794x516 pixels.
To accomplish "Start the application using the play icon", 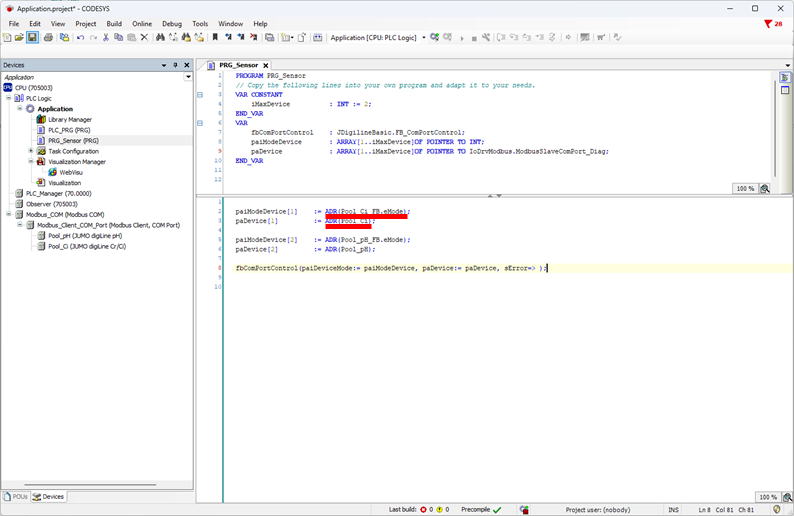I will coord(461,38).
